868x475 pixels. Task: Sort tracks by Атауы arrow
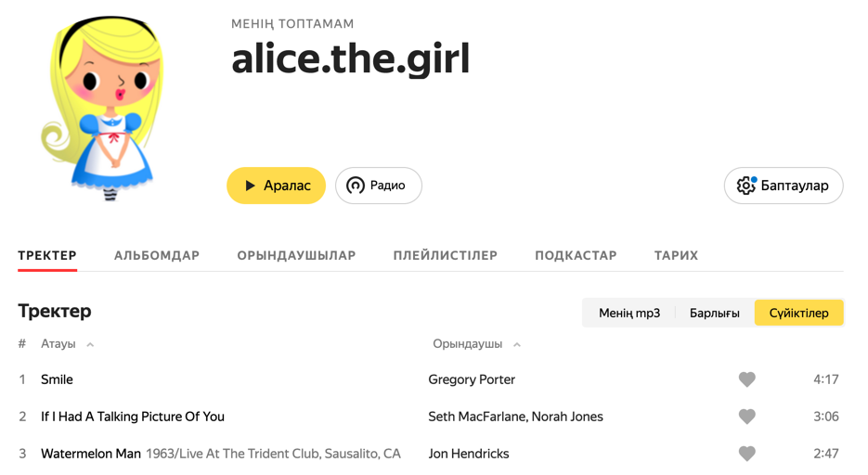coord(90,344)
